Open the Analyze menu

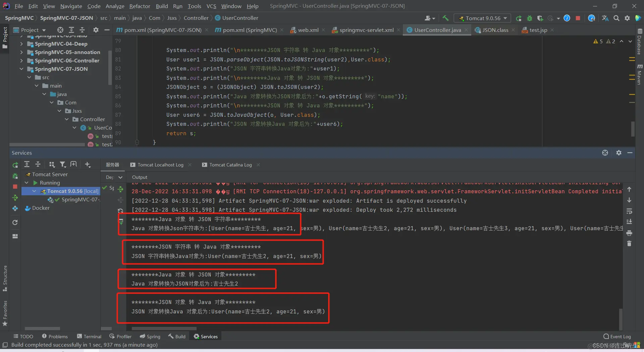[115, 6]
